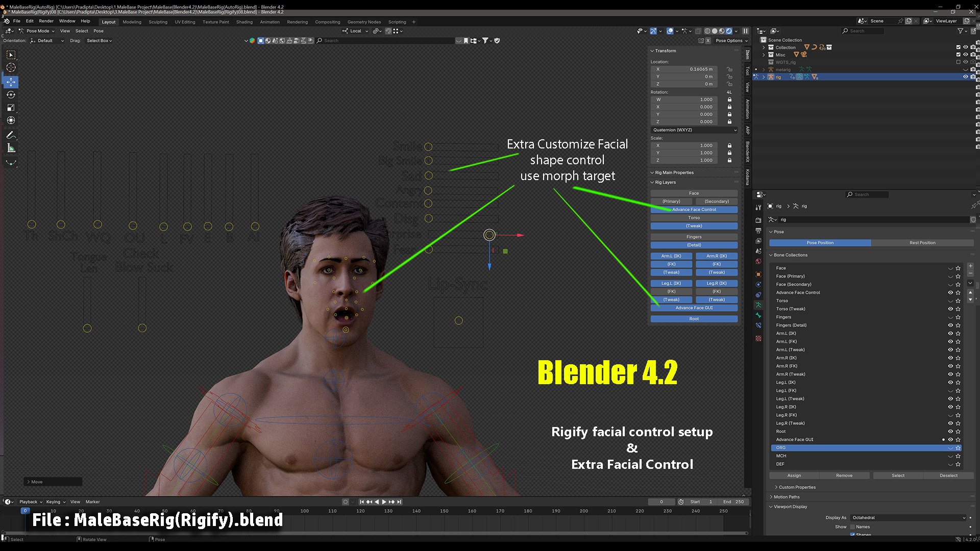Open the Object Constraints properties tab
This screenshot has width=980, height=551.
pos(758,295)
